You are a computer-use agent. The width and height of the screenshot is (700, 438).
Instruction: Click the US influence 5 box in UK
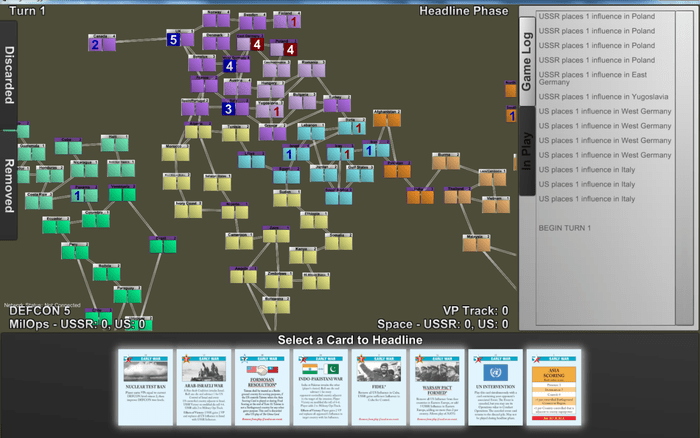173,40
